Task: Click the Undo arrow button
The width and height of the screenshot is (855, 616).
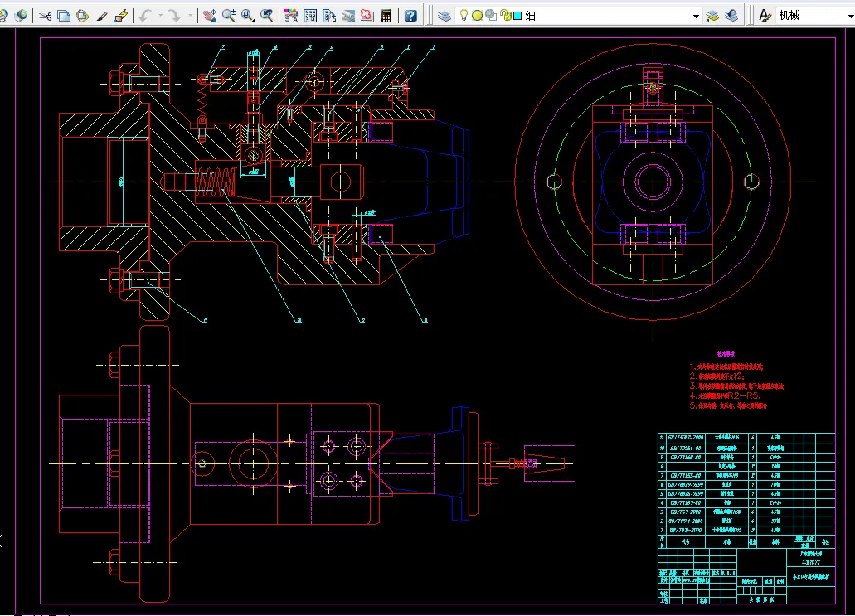Action: (146, 16)
